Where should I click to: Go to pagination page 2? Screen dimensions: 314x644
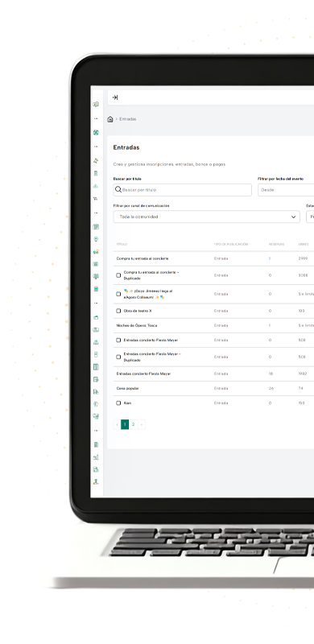click(133, 424)
